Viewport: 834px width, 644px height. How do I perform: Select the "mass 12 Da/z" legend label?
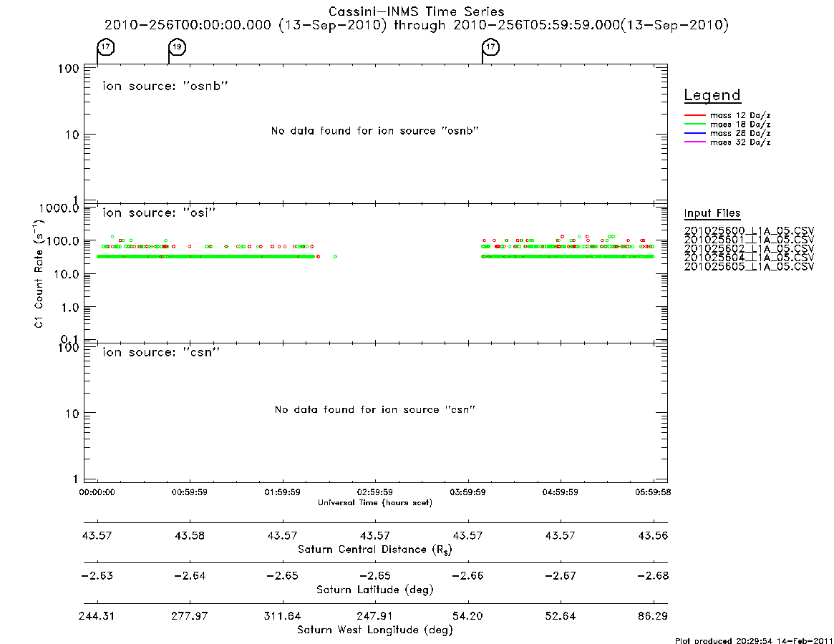[x=740, y=115]
